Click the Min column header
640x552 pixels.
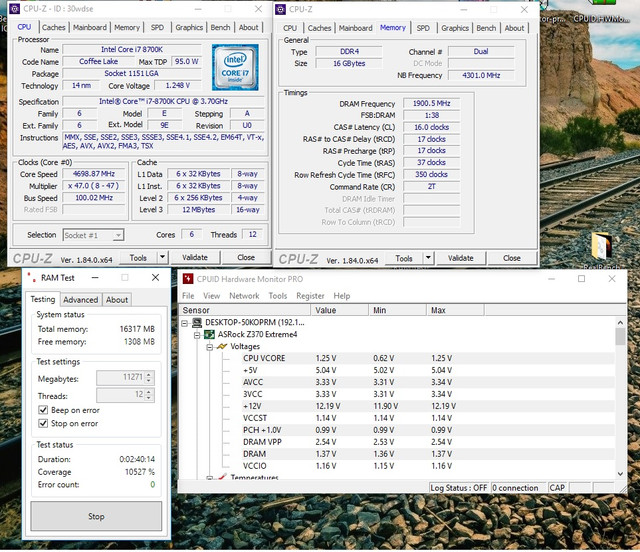point(397,310)
